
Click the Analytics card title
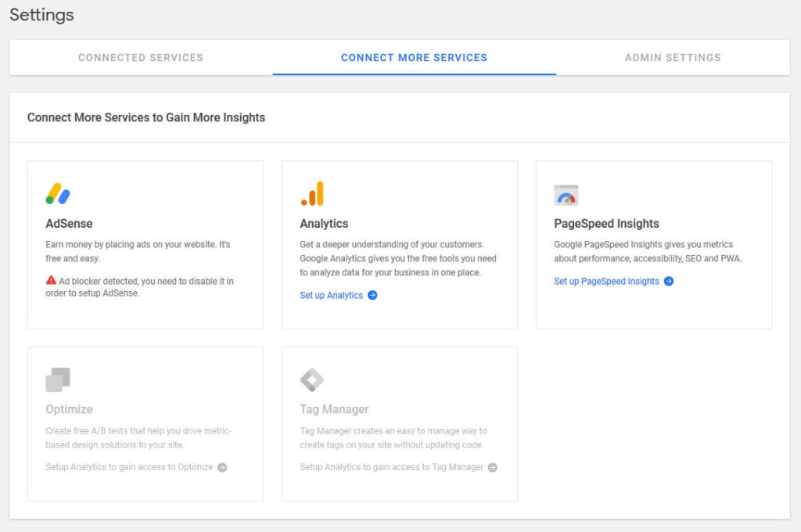click(x=324, y=223)
